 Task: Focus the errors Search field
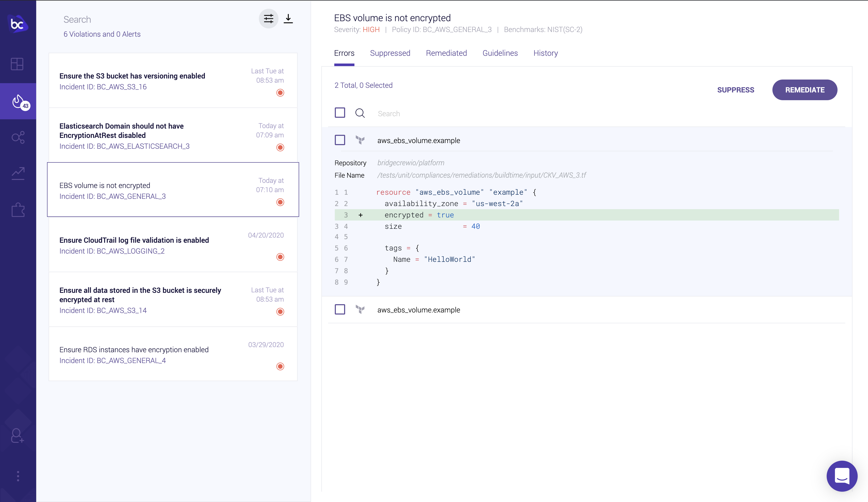click(389, 114)
